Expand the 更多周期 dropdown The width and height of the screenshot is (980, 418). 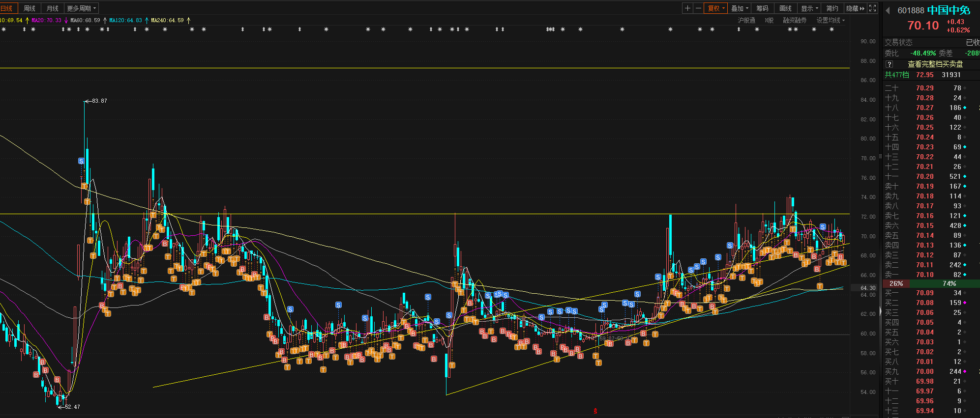pyautogui.click(x=82, y=8)
